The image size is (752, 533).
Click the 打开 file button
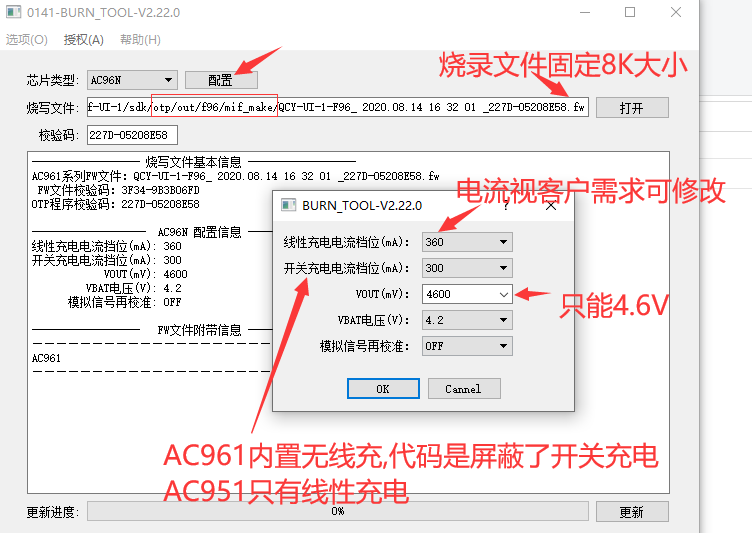tap(632, 107)
